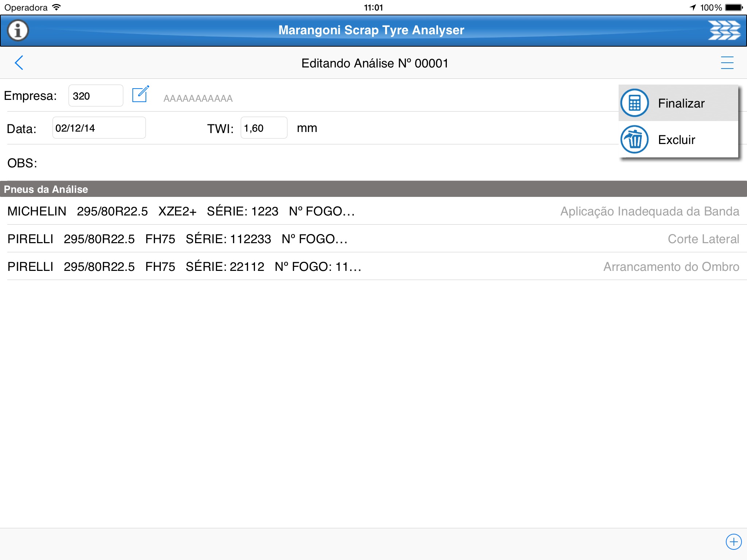Click the AAAAAAAAAAA company name text

pyautogui.click(x=198, y=98)
